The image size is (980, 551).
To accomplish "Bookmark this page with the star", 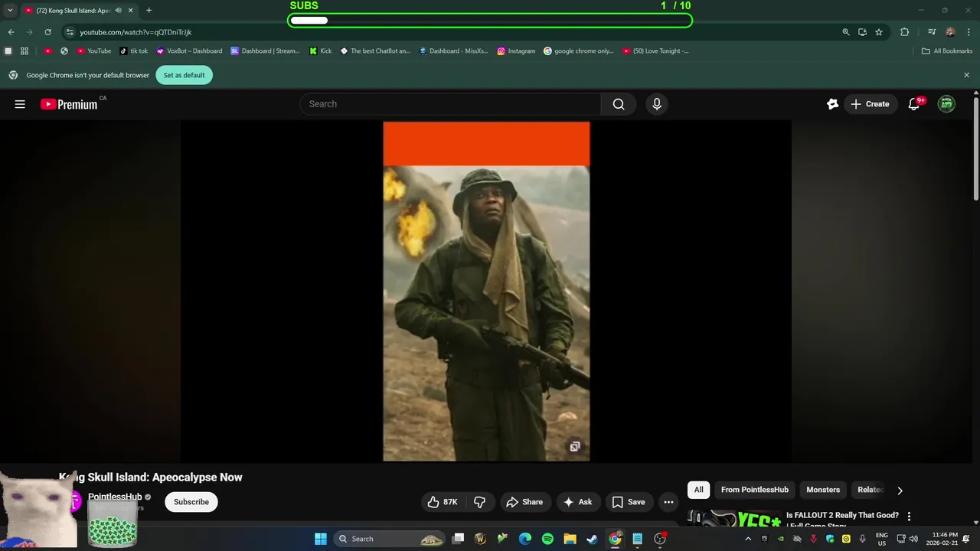I will pos(879,32).
